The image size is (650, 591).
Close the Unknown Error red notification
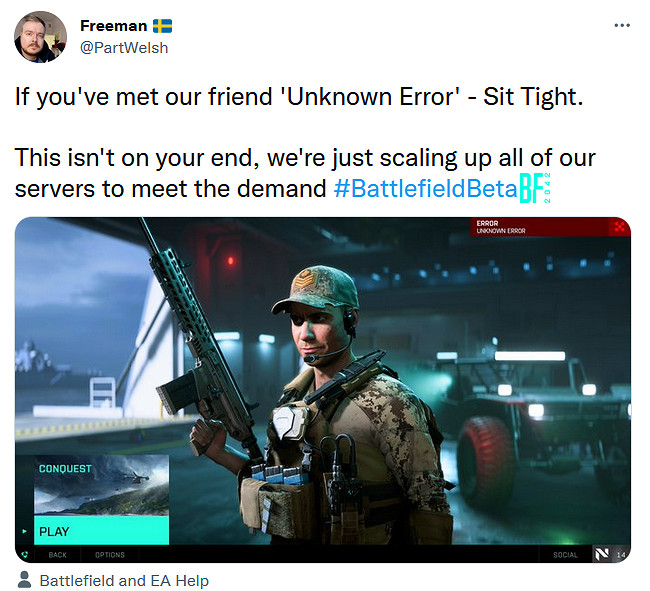coord(619,226)
